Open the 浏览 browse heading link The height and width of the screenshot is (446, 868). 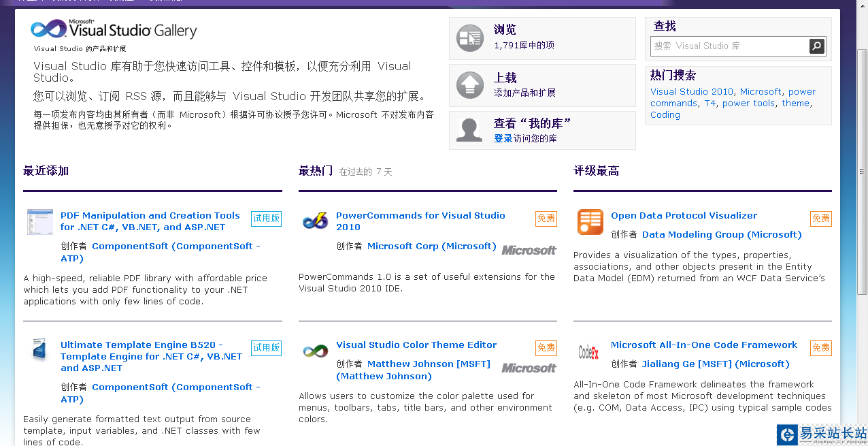[x=505, y=30]
